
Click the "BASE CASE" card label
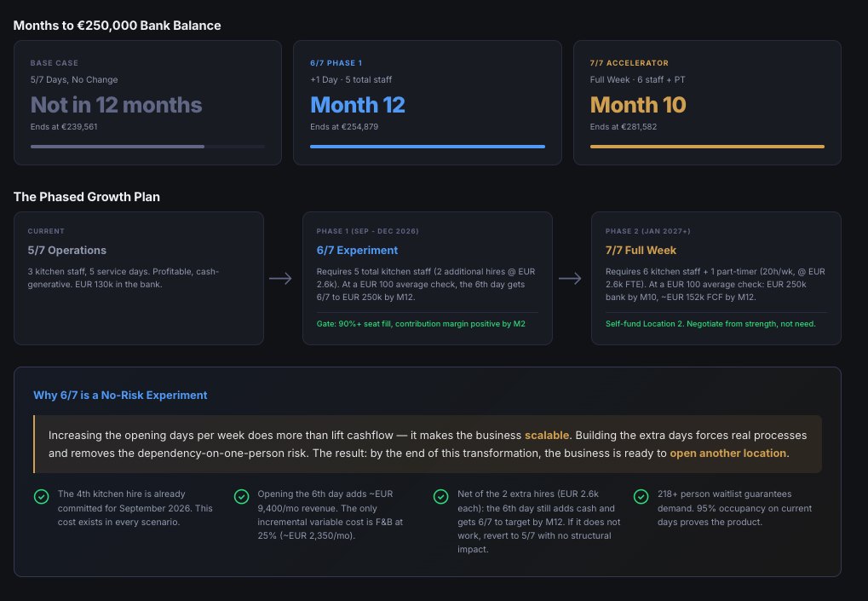pyautogui.click(x=55, y=63)
